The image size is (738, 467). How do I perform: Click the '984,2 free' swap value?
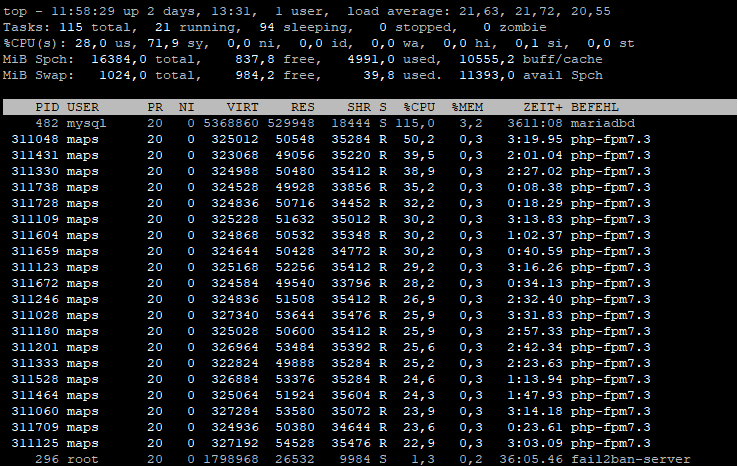(x=275, y=75)
